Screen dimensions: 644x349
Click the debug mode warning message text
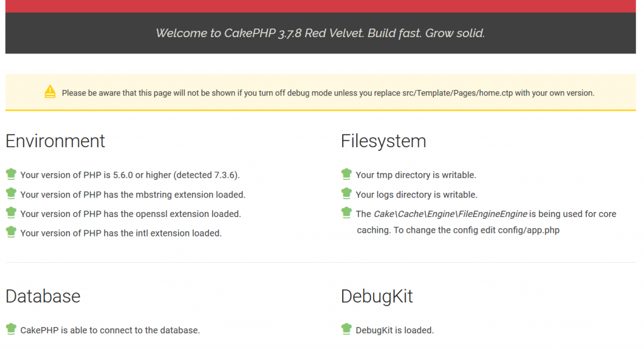pos(328,93)
